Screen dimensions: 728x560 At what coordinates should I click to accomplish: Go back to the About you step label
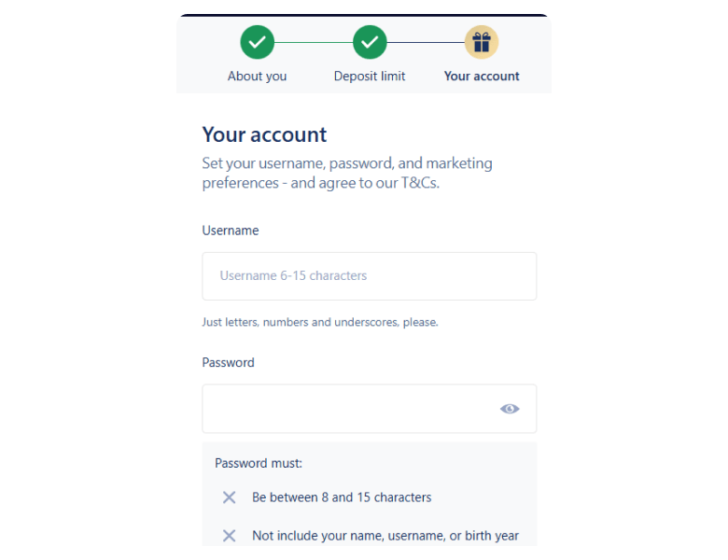click(x=258, y=77)
